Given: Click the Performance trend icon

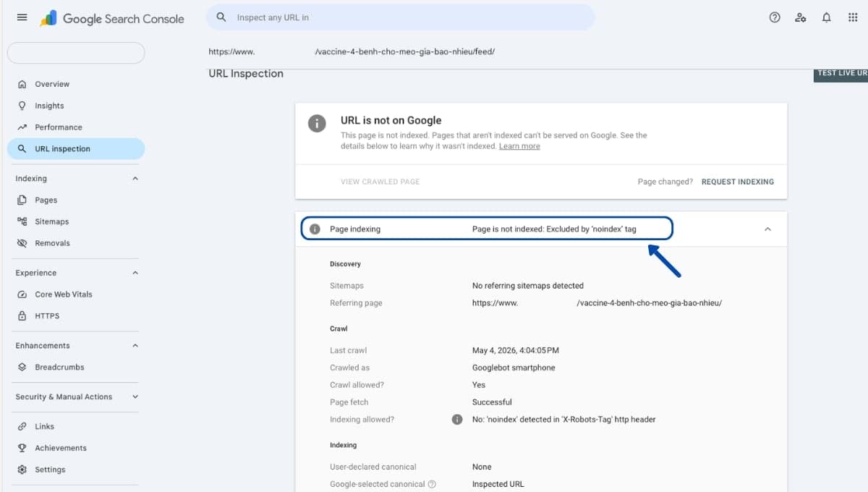Looking at the screenshot, I should [x=22, y=127].
